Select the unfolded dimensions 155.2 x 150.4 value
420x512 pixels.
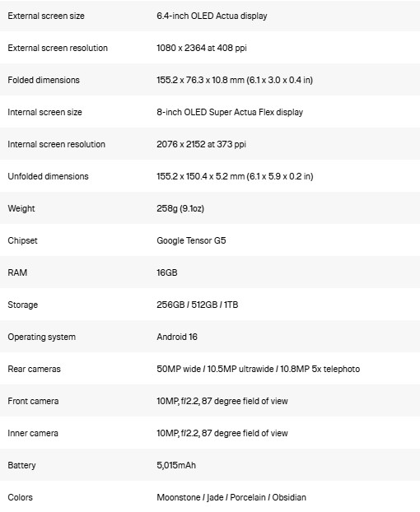pos(235,176)
